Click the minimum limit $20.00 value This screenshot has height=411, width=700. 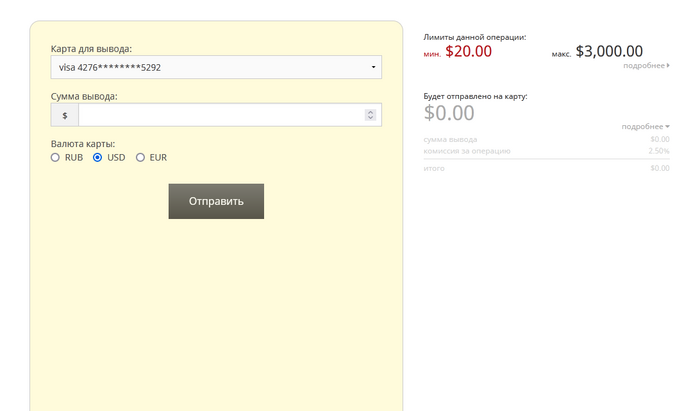(468, 52)
